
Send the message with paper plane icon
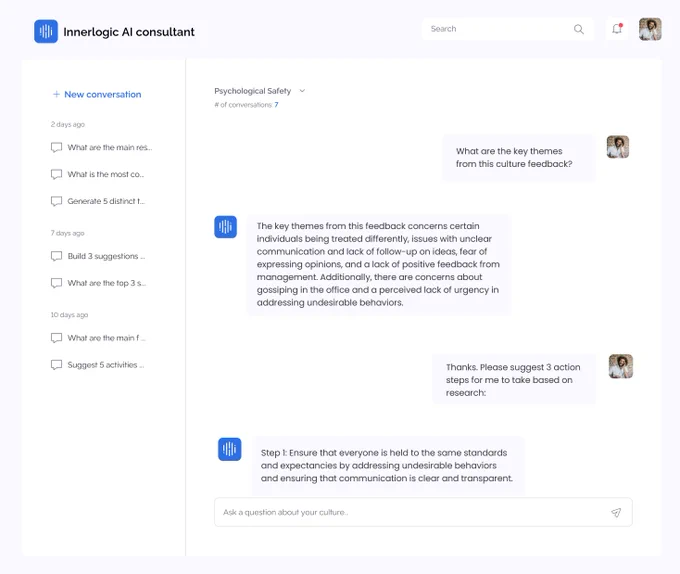pos(616,512)
